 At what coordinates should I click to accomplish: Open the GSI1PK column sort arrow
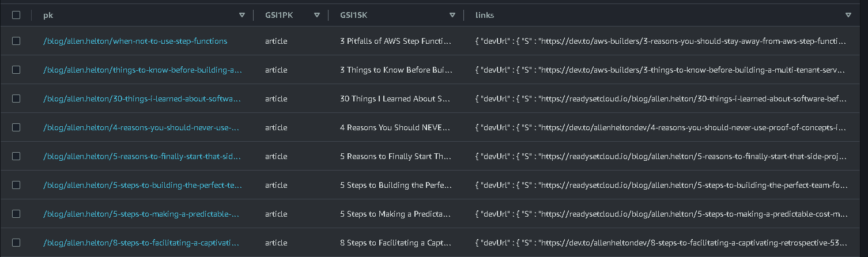coord(317,16)
